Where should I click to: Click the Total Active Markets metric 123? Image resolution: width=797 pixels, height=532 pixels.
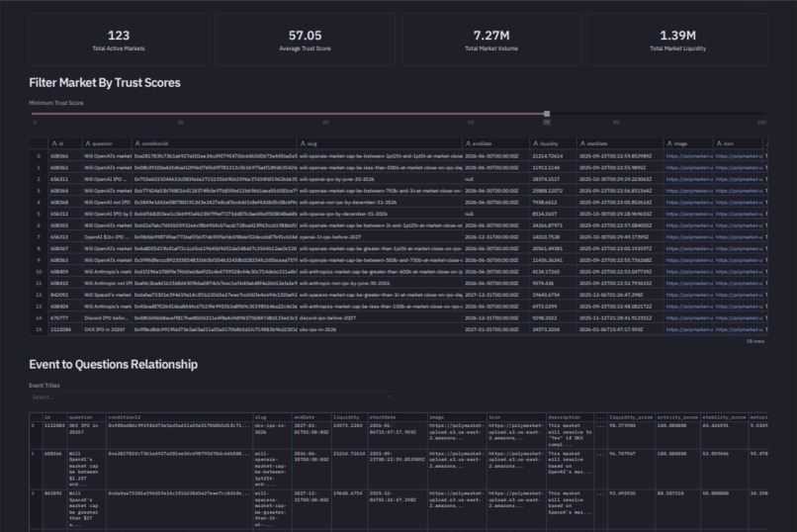[119, 36]
